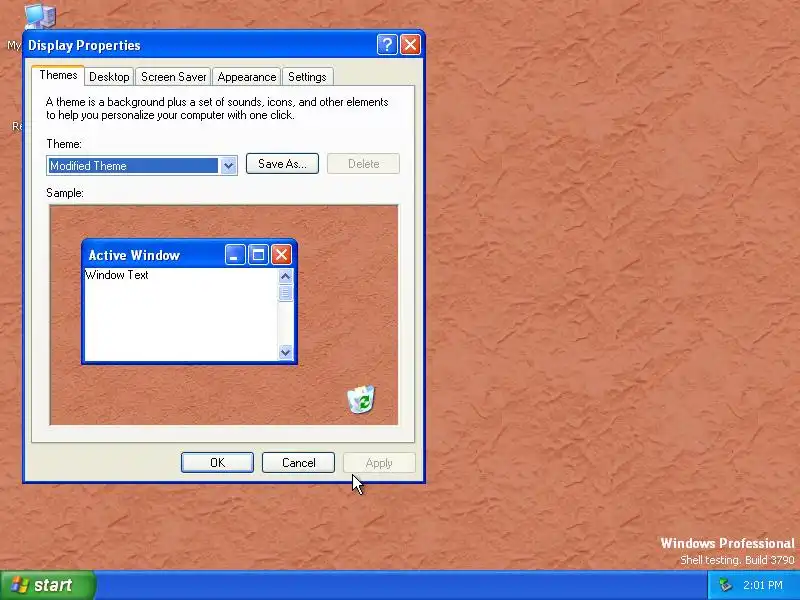Click the disabled Apply button
The image size is (800, 600).
[379, 463]
